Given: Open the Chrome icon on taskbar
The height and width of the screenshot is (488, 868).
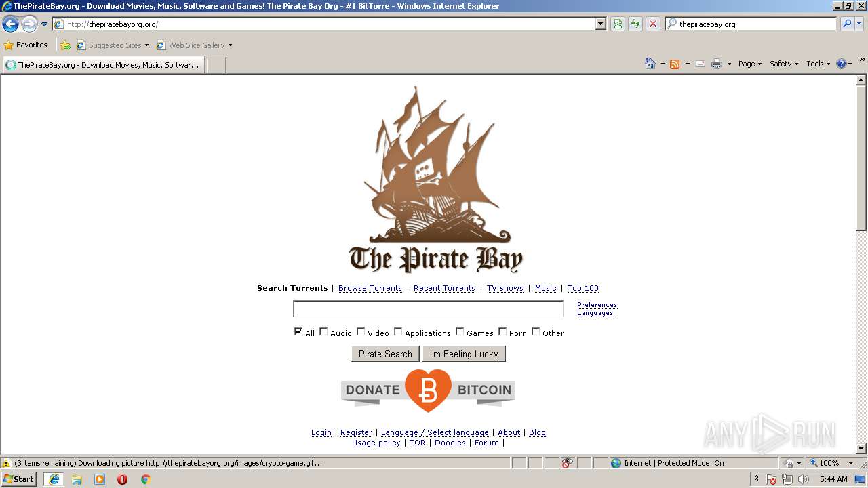Looking at the screenshot, I should [145, 479].
